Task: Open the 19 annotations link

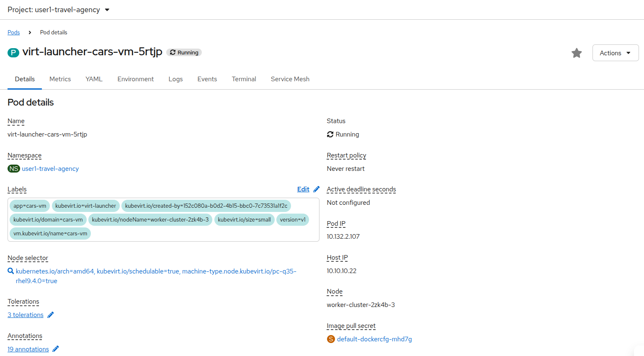Action: [x=28, y=349]
